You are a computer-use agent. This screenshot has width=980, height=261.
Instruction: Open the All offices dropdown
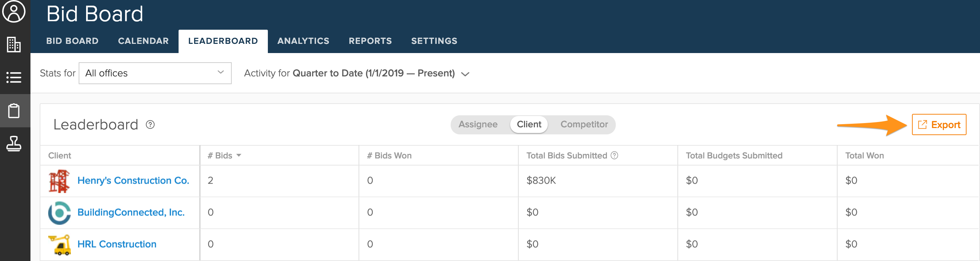click(x=155, y=73)
